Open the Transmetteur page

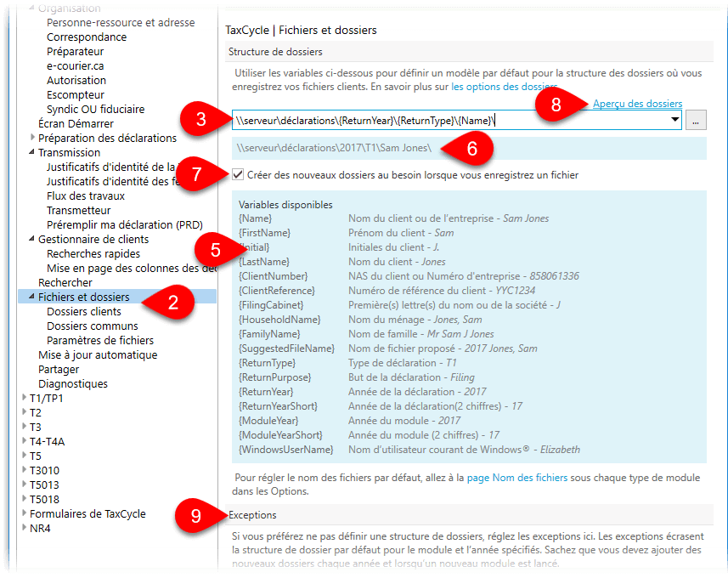tap(78, 210)
